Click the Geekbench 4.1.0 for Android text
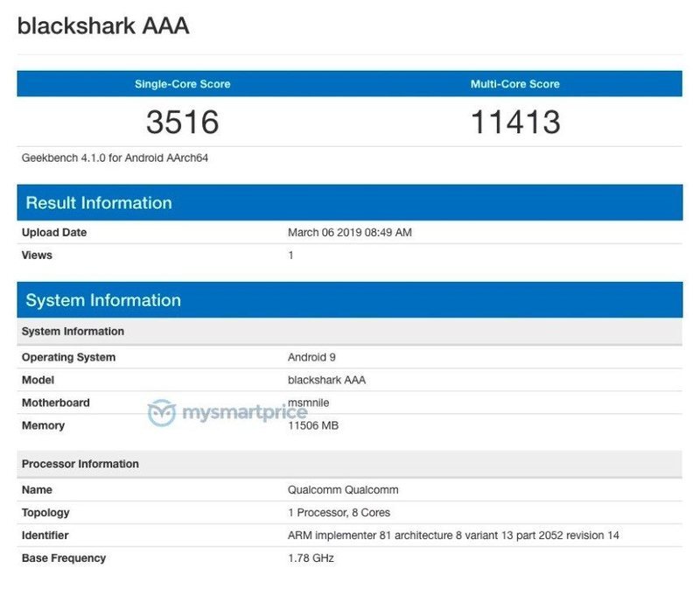Image resolution: width=700 pixels, height=596 pixels. tap(115, 158)
